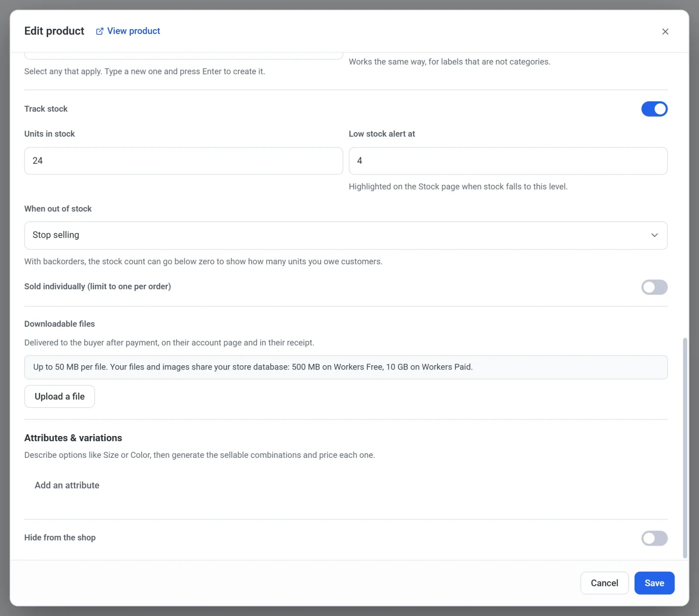Click the 'Hide from the shop' label
The image size is (699, 616).
click(60, 538)
